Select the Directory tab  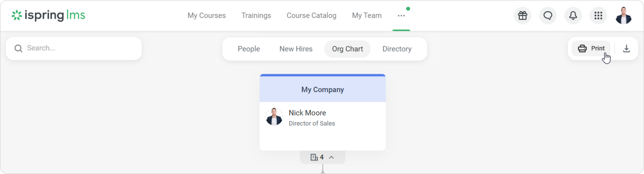coord(397,49)
